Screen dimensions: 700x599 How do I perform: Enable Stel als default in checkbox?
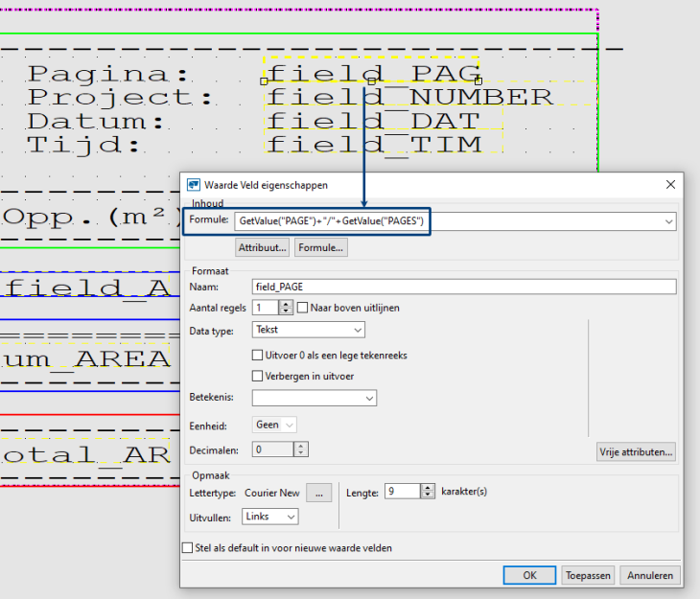188,548
